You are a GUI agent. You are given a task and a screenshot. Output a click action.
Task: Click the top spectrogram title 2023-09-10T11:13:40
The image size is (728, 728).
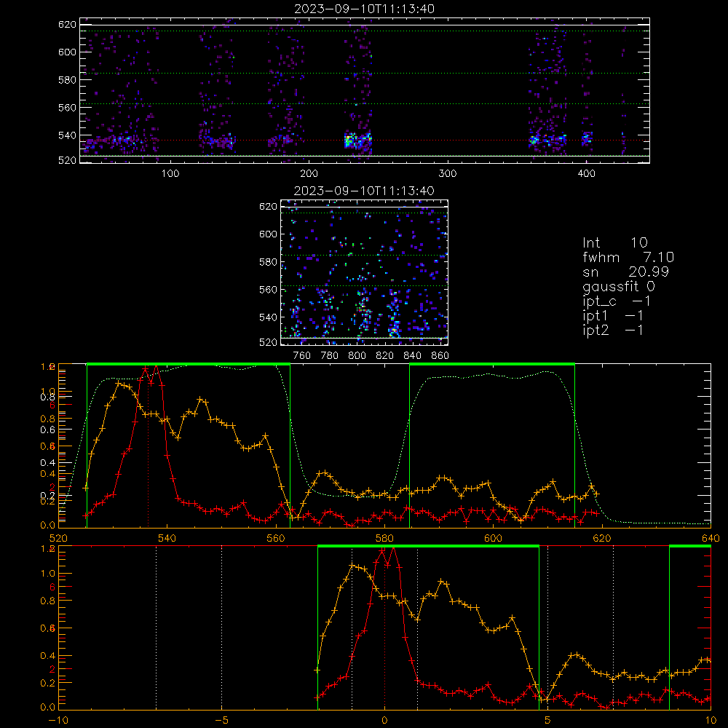tap(364, 9)
